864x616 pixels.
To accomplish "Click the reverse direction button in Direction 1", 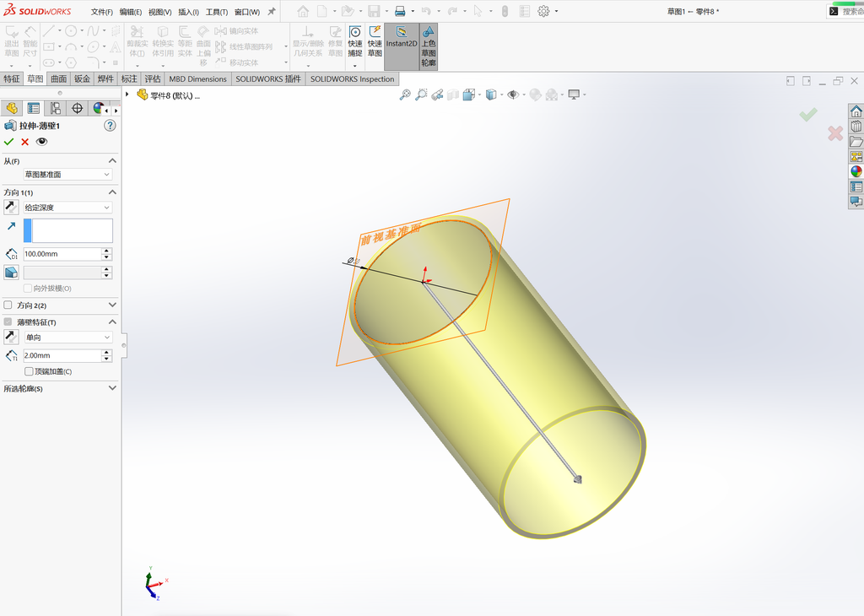I will 10,208.
